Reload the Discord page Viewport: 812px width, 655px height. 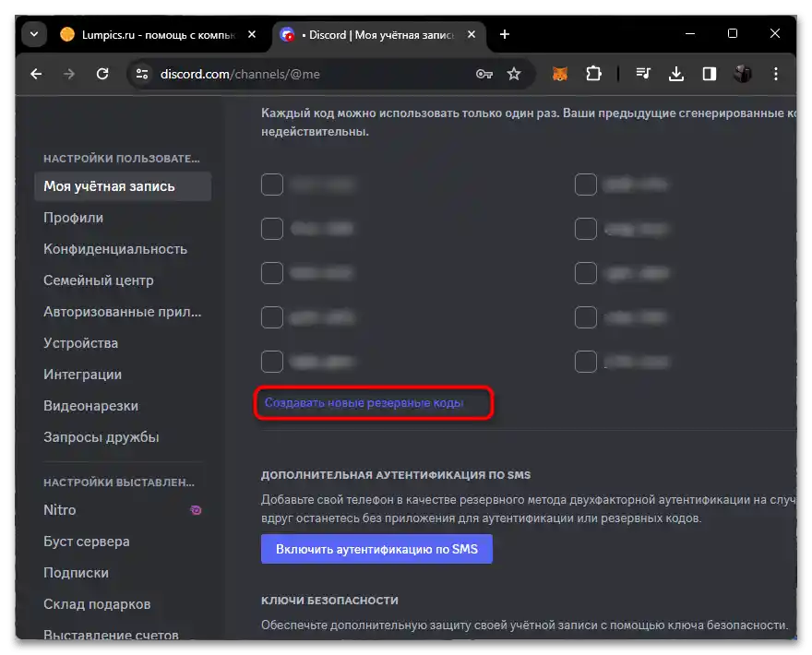click(102, 74)
